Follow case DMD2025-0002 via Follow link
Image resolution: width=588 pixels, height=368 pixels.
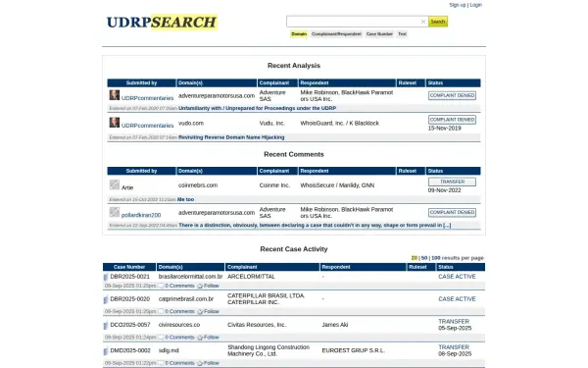[212, 363]
